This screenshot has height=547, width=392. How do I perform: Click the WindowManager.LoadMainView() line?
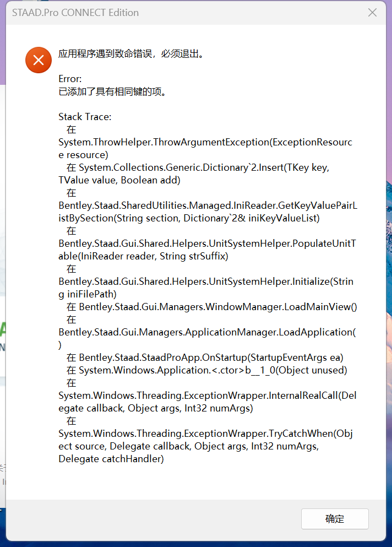tap(212, 307)
